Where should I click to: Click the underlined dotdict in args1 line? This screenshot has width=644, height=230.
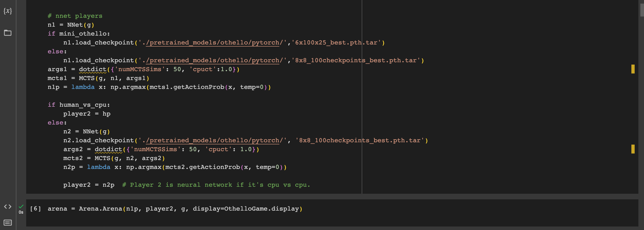93,69
